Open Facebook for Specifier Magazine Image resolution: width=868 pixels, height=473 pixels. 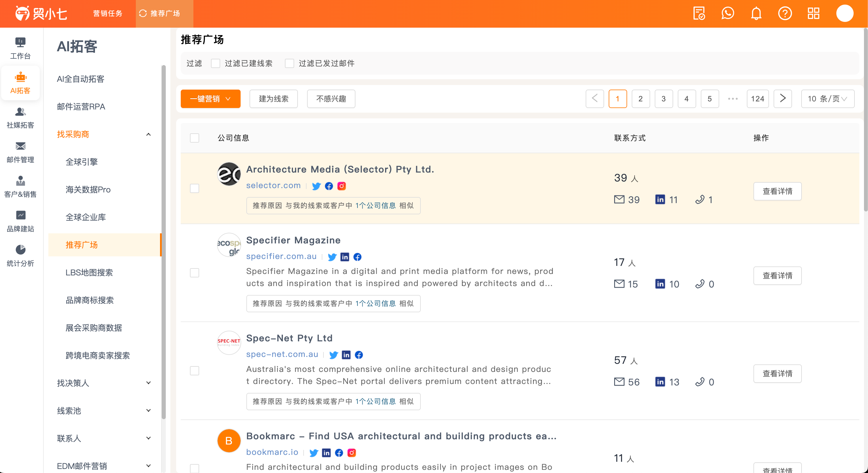click(x=357, y=257)
